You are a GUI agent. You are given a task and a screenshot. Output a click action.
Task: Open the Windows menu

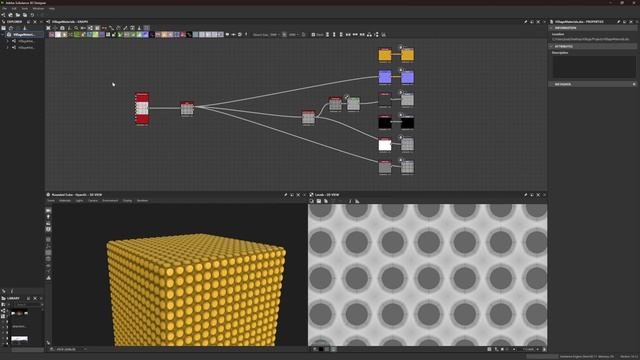(x=38, y=9)
